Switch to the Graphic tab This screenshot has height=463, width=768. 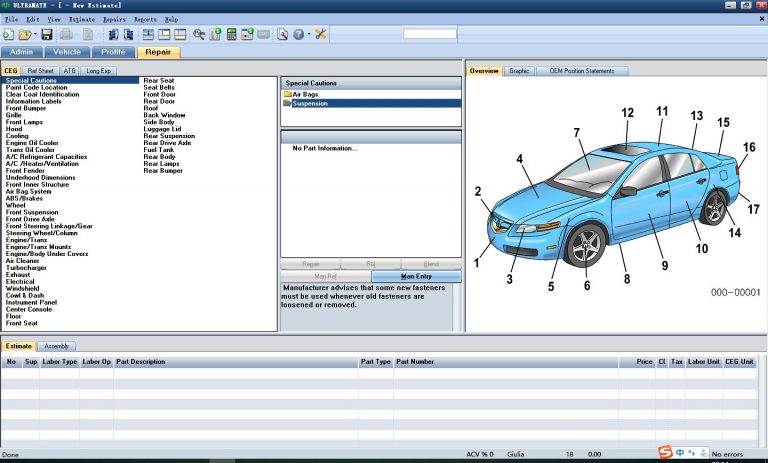tap(519, 71)
